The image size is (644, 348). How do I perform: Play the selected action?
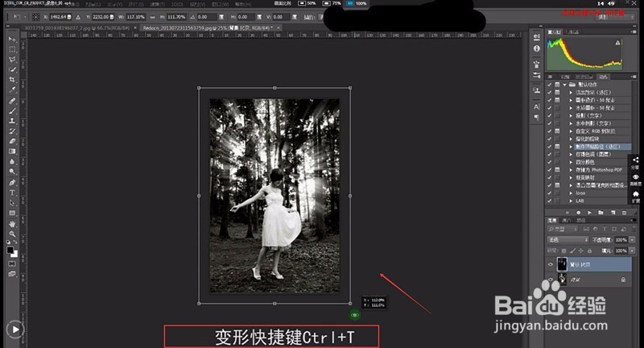(x=589, y=213)
